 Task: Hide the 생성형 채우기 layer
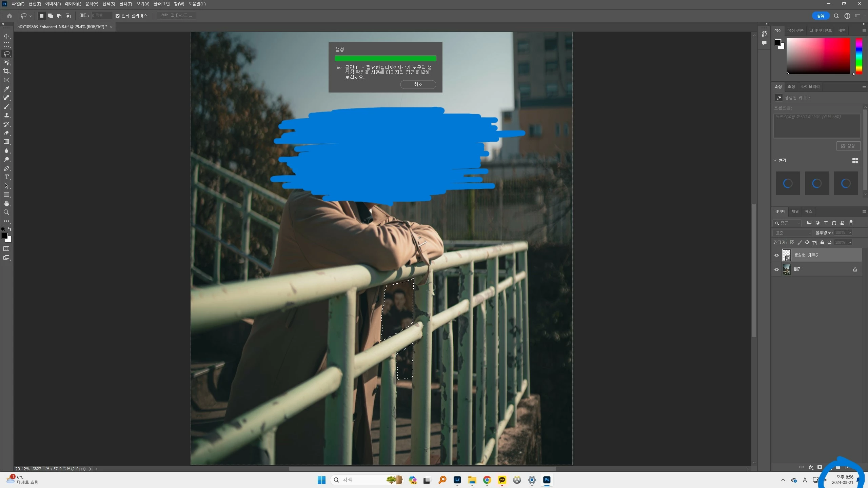coord(776,255)
